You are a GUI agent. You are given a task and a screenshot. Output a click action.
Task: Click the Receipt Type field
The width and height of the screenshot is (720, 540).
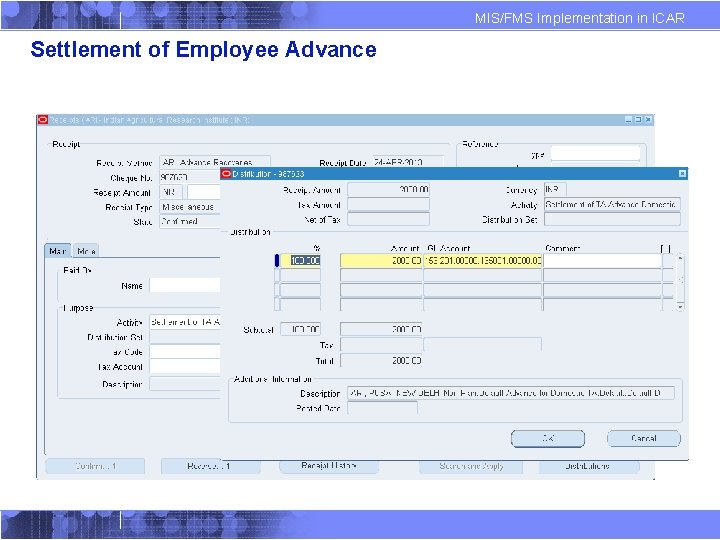pyautogui.click(x=190, y=207)
